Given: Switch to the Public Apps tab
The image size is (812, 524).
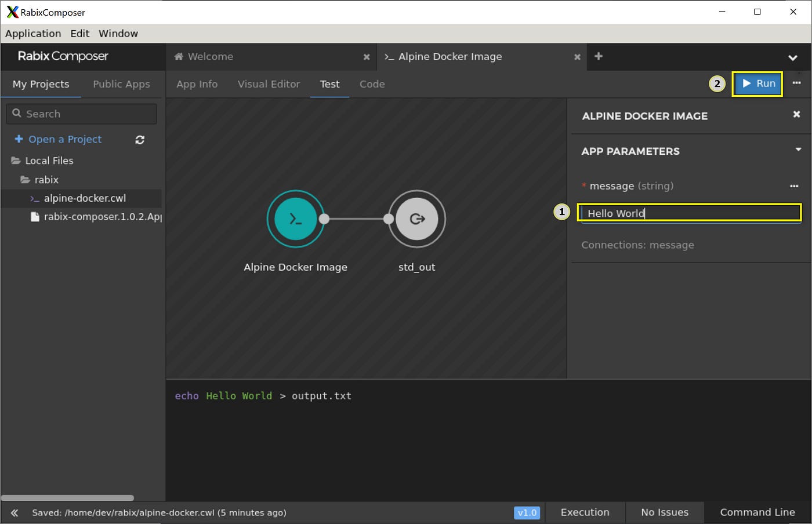Looking at the screenshot, I should click(121, 84).
